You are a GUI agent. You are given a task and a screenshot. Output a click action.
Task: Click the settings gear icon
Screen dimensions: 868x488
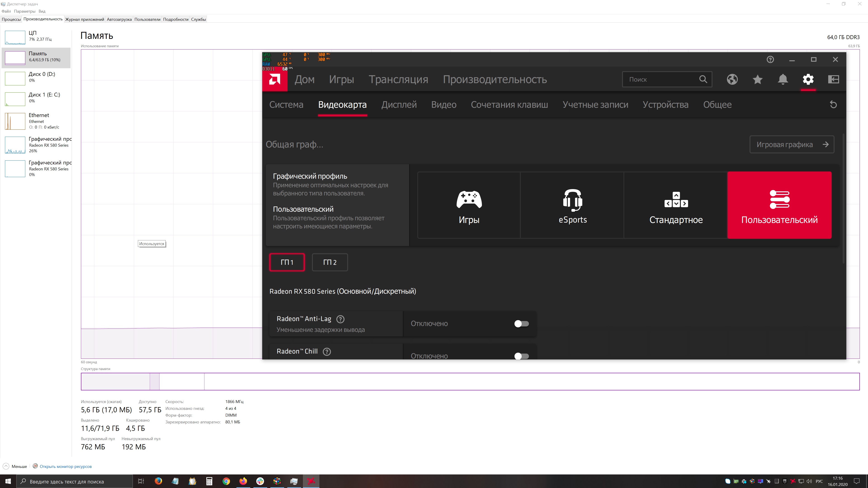pyautogui.click(x=808, y=80)
